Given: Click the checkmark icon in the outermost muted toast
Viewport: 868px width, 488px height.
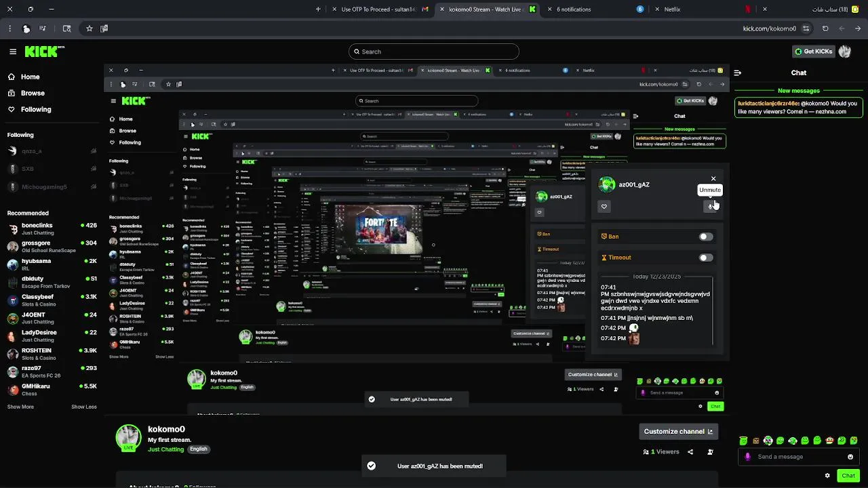Looking at the screenshot, I should pyautogui.click(x=371, y=466).
